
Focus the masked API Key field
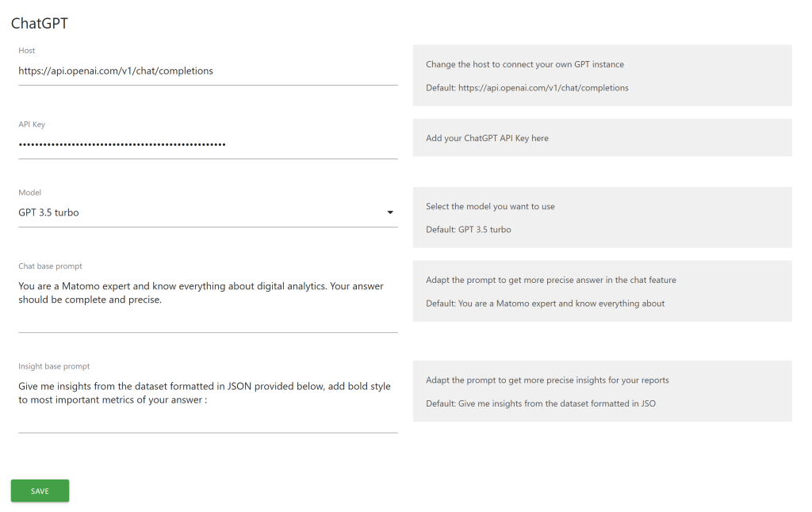point(208,144)
